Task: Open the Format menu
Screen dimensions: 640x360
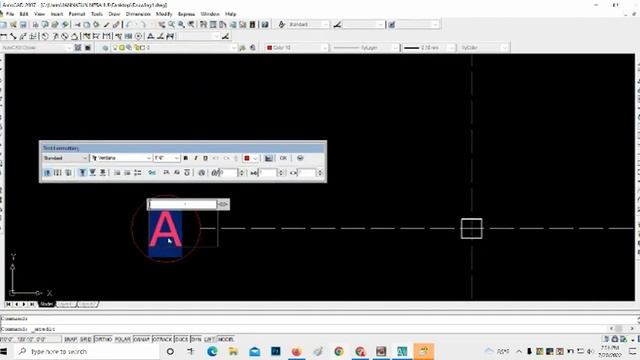Action: point(77,14)
